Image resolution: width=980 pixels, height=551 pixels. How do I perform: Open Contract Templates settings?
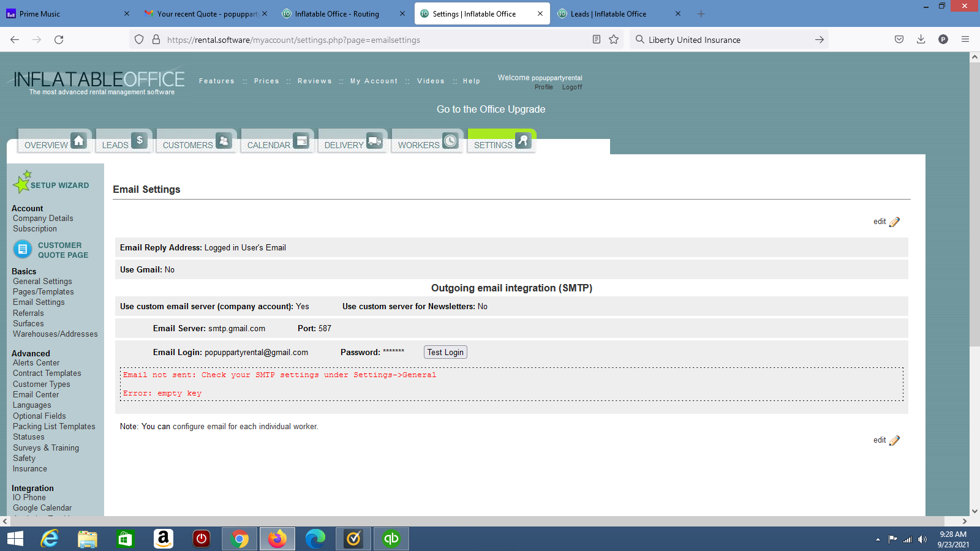47,373
